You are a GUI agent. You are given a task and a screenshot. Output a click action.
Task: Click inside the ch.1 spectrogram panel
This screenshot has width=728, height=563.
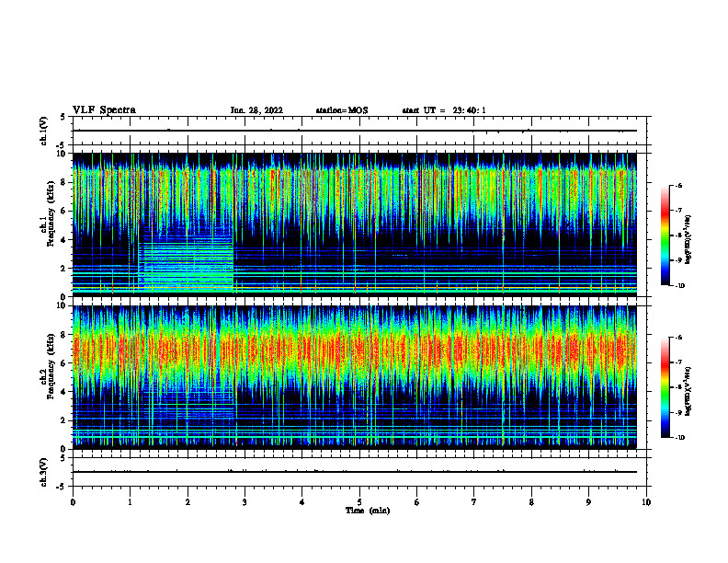[354, 224]
